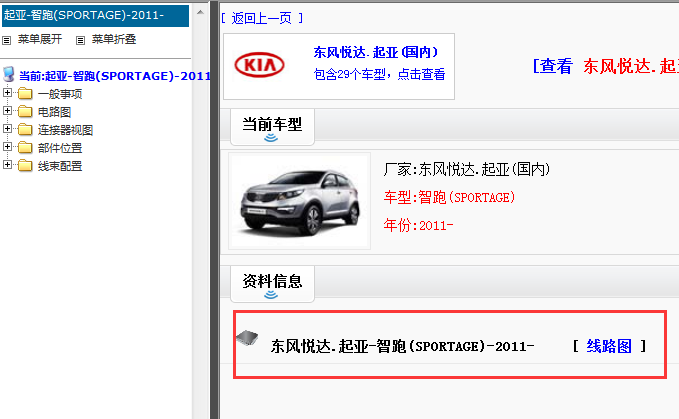This screenshot has width=679, height=419.
Task: Click 东风悦达.起亚-智跑(SPORTAGE)-2011- entry text
Action: 402,346
